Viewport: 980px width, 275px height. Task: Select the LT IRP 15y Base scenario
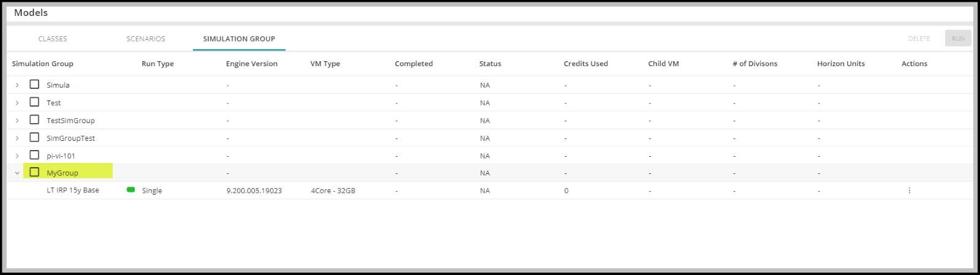73,190
